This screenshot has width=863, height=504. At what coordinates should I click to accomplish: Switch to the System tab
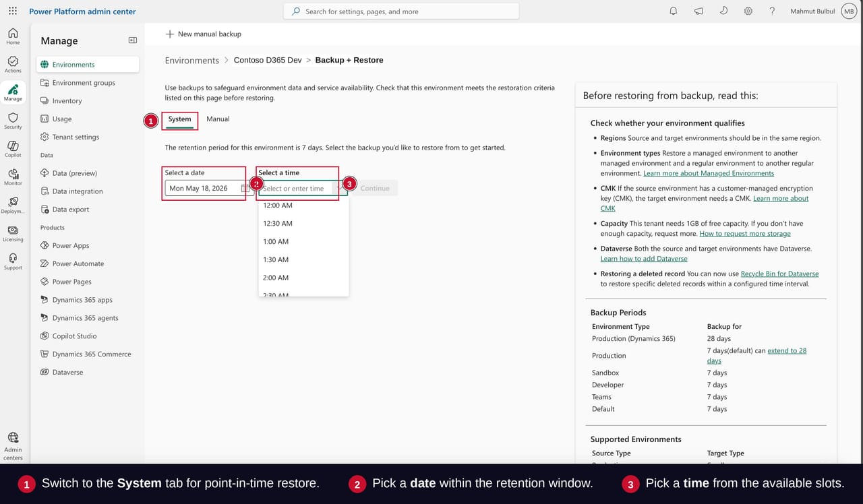[179, 119]
